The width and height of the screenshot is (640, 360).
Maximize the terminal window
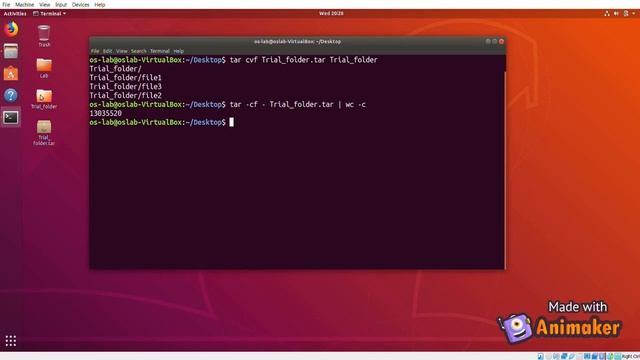click(x=495, y=41)
